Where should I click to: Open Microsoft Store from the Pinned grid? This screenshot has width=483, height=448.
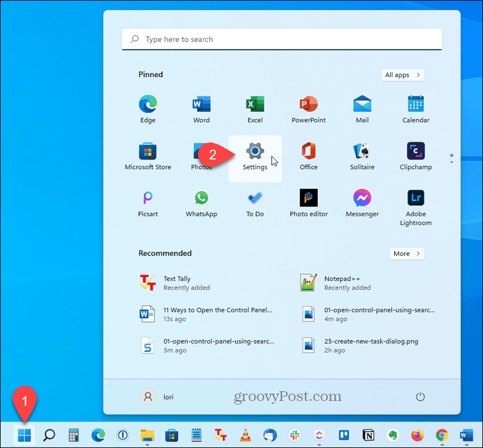click(x=148, y=156)
